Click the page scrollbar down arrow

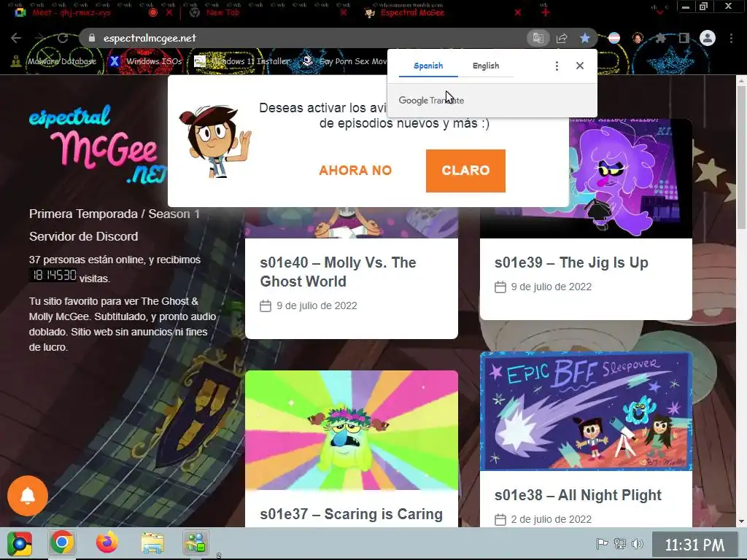pos(741,521)
